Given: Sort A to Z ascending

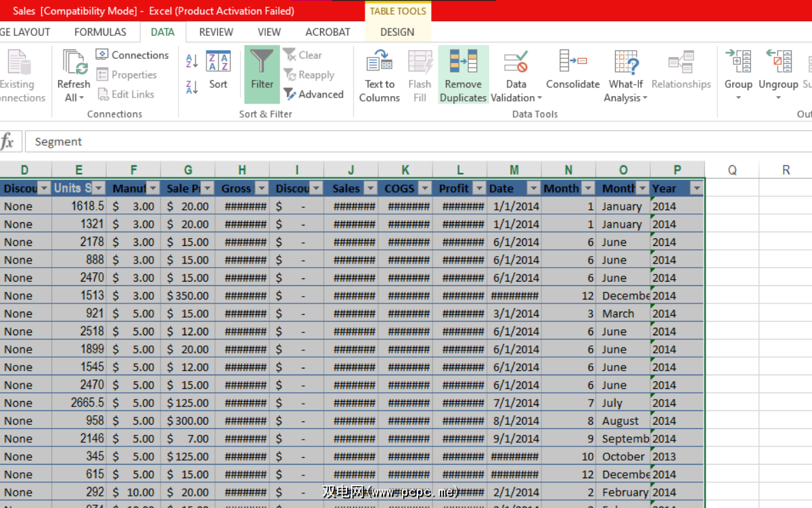Looking at the screenshot, I should [192, 61].
